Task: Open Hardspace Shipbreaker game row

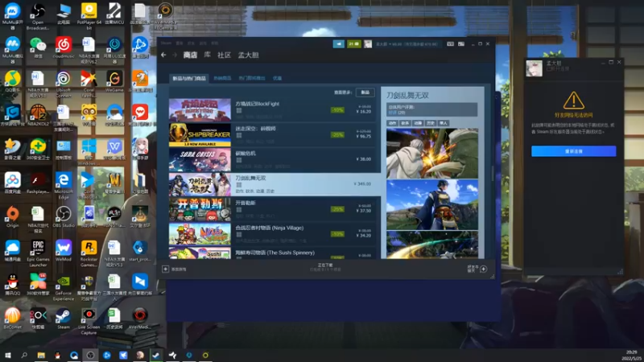Action: point(272,134)
